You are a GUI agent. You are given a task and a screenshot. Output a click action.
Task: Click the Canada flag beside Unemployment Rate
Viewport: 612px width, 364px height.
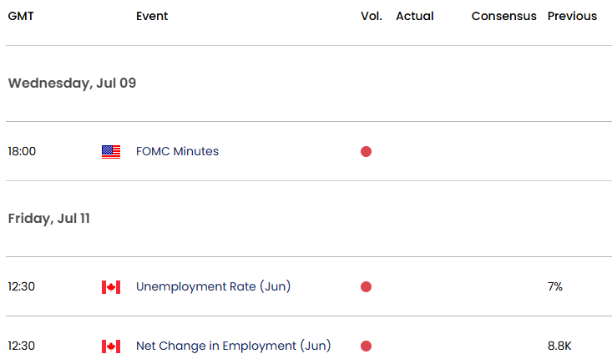(x=111, y=287)
